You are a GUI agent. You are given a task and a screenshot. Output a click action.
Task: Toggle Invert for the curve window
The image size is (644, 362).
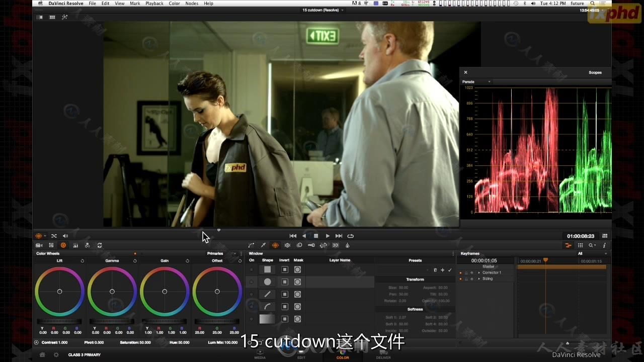pyautogui.click(x=285, y=306)
